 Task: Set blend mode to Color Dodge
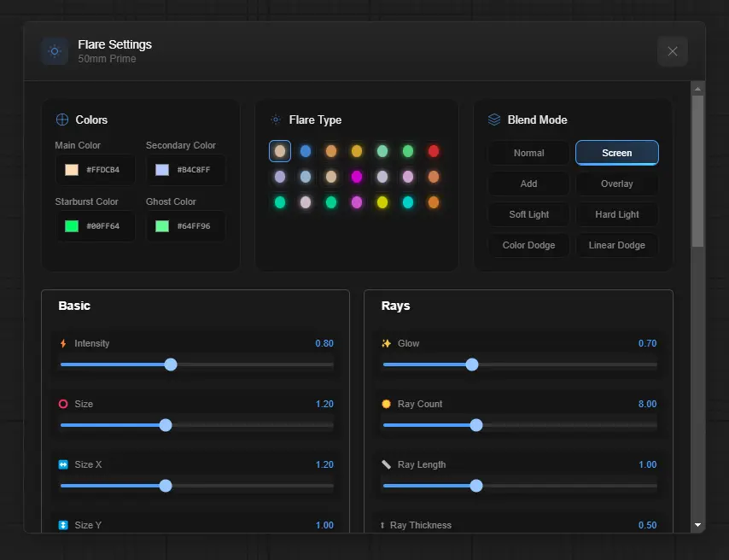[x=528, y=246]
